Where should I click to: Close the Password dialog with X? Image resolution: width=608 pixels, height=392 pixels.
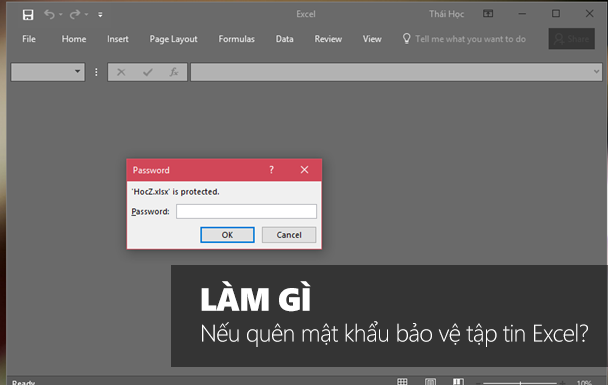[304, 169]
